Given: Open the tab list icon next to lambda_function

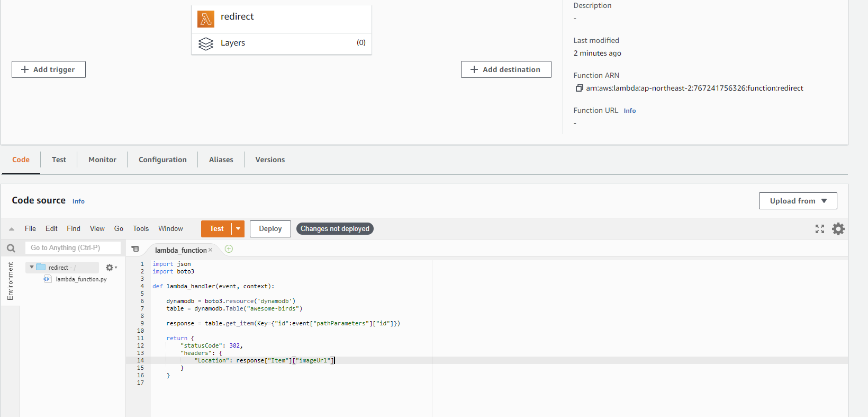Looking at the screenshot, I should [x=135, y=249].
